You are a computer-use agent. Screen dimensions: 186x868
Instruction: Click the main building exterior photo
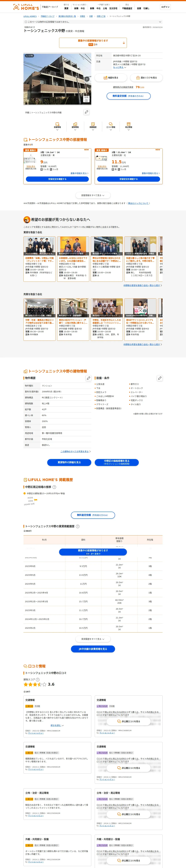pyautogui.click(x=57, y=79)
